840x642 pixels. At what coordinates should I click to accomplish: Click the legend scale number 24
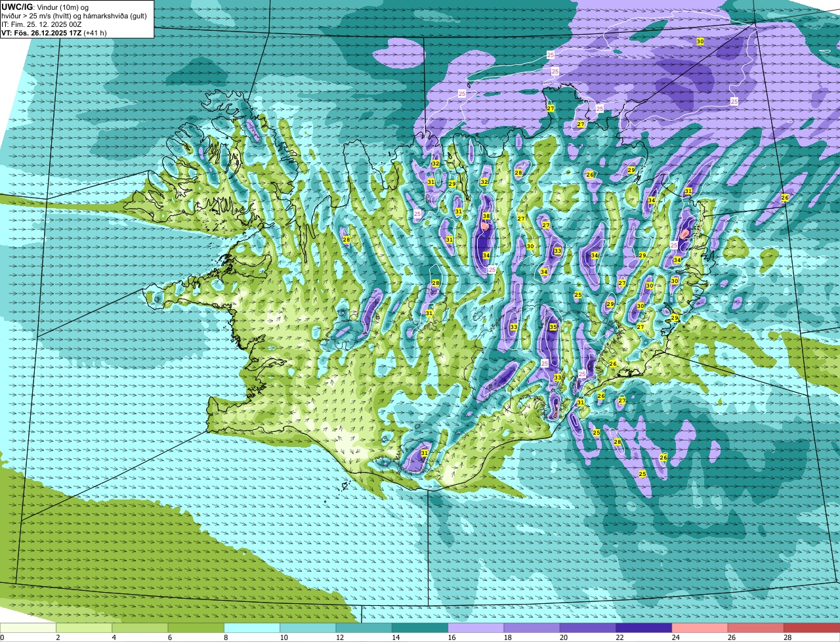pos(675,637)
